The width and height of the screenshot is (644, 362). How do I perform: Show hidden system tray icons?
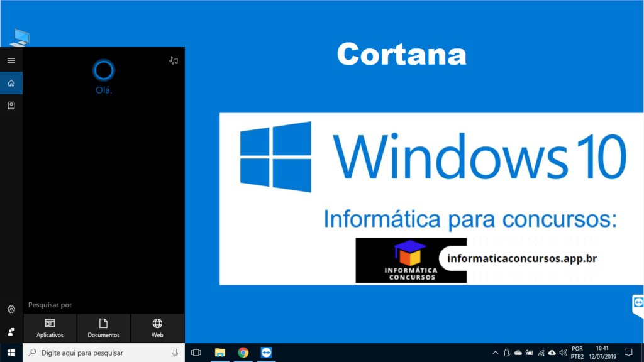pos(495,353)
